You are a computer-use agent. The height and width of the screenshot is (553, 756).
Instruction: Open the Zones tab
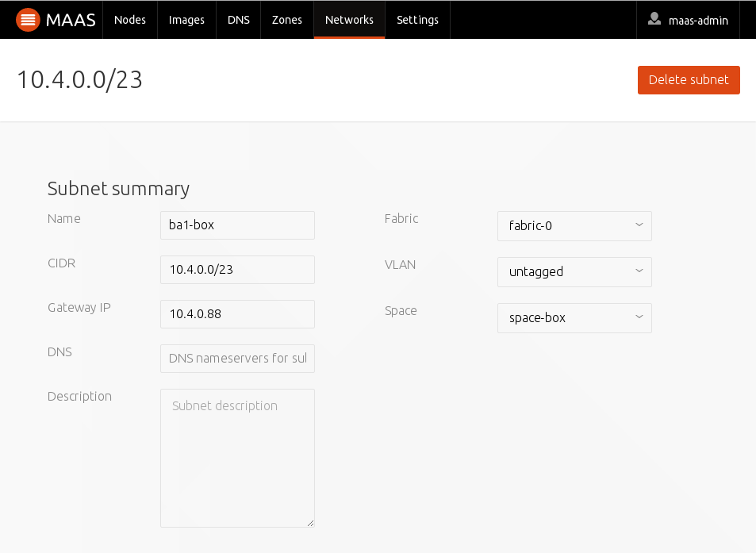[x=287, y=20]
